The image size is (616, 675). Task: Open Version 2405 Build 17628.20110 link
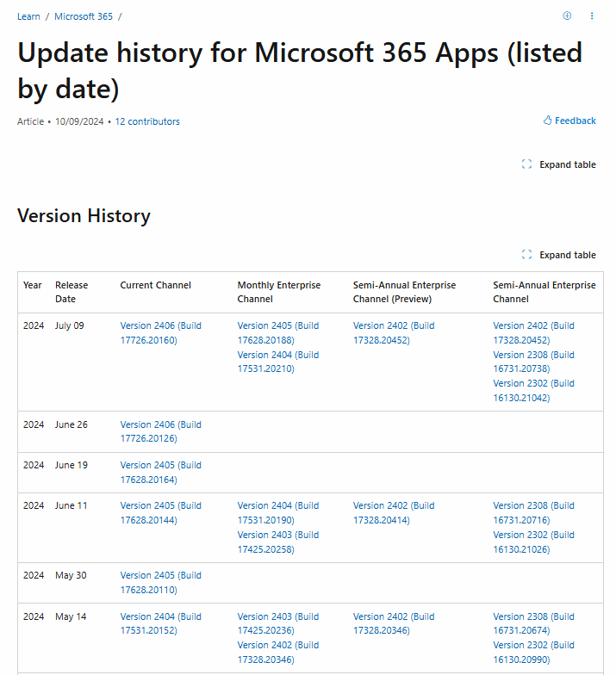[160, 582]
